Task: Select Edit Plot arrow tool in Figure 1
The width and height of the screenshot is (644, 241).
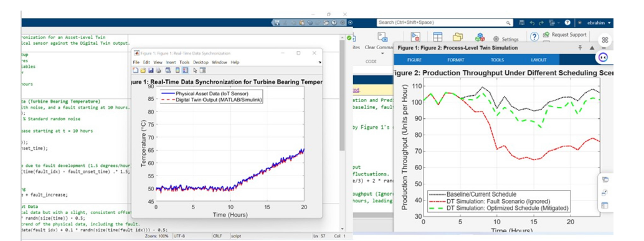Action: coord(195,70)
